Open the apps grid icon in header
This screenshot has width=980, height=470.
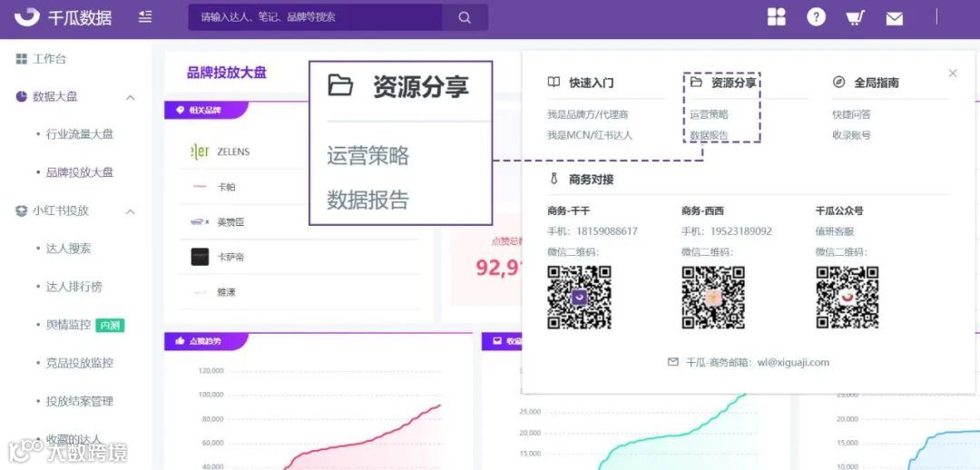point(776,17)
